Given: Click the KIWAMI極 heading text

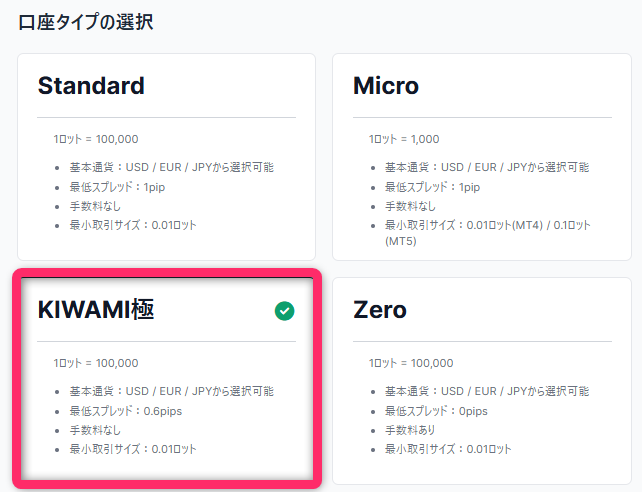Looking at the screenshot, I should coord(96,311).
